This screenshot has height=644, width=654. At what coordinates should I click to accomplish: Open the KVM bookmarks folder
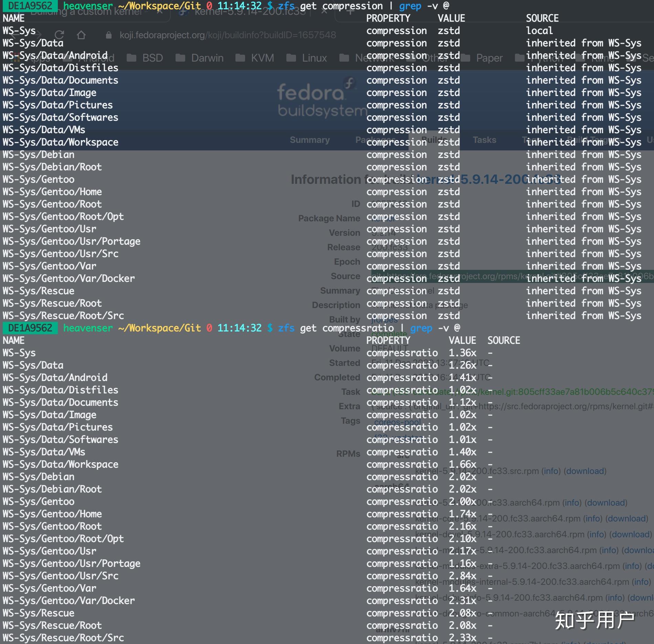(255, 58)
